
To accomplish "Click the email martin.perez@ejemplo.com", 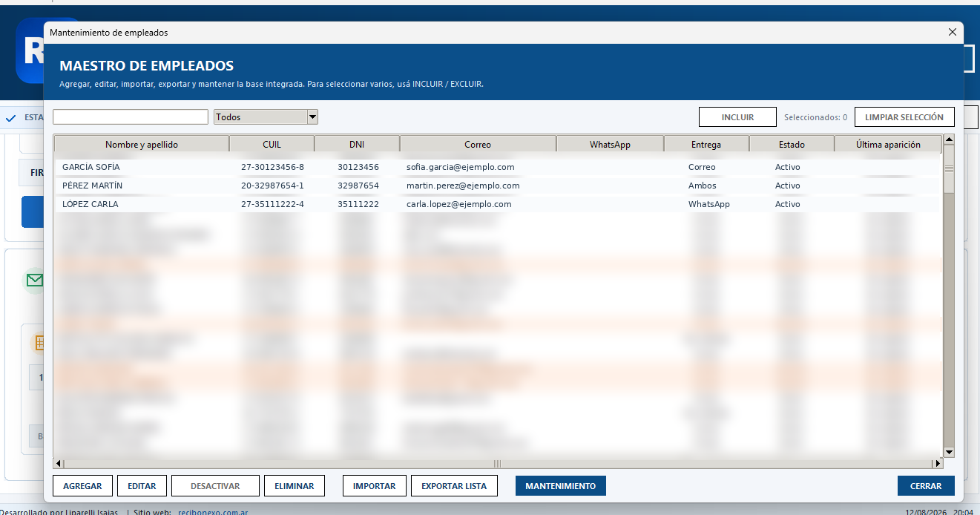I will (x=463, y=186).
